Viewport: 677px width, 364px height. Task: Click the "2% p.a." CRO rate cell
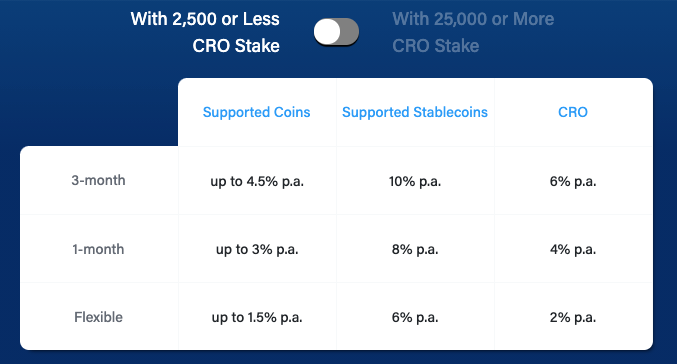pos(573,317)
